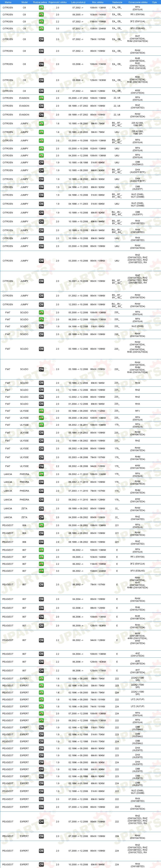161x868 pixels.
Task: Click the 88kW / 120KM power cell
Action: tap(98, 608)
